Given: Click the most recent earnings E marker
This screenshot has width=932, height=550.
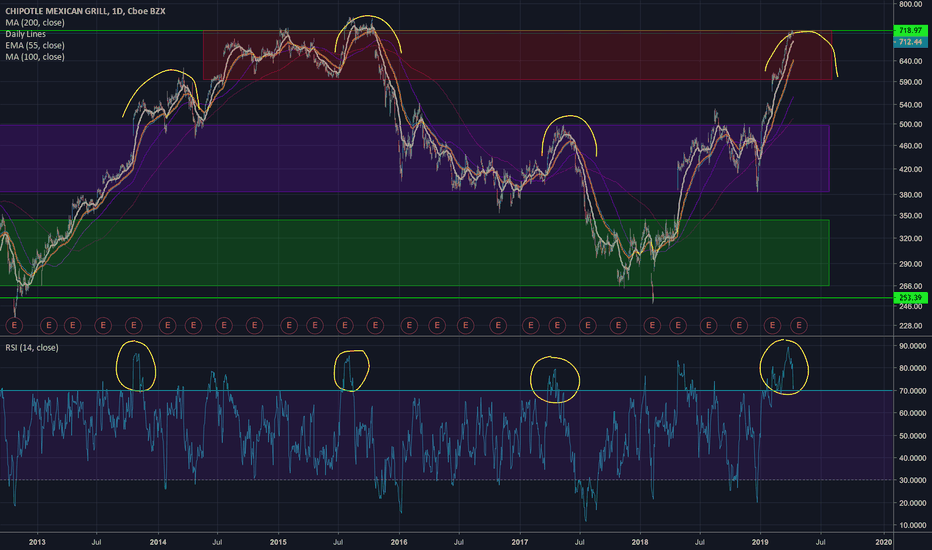Looking at the screenshot, I should [799, 325].
